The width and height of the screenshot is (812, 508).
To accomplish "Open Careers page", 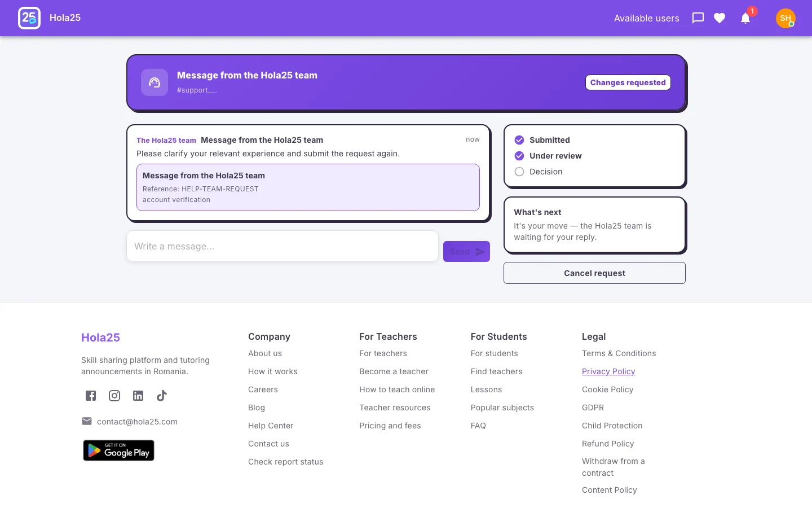I will point(263,389).
